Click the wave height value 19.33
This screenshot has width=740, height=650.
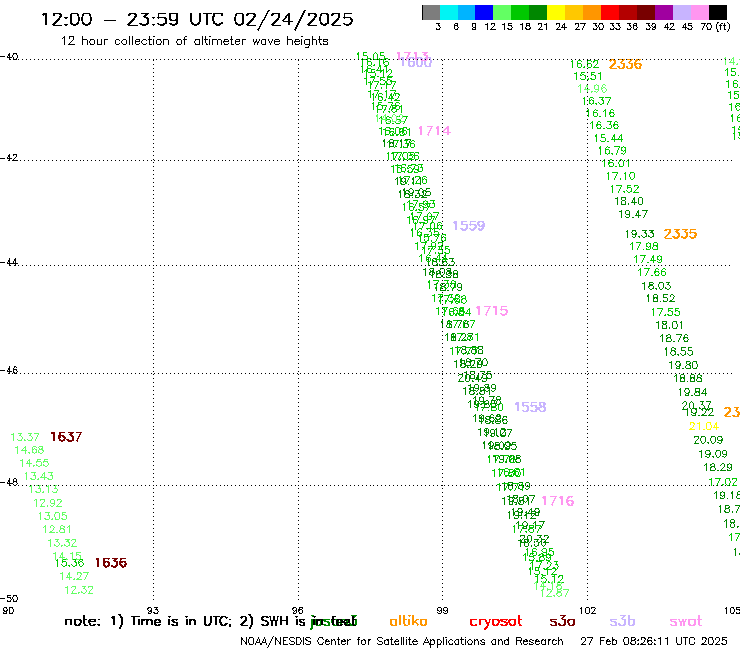click(639, 234)
